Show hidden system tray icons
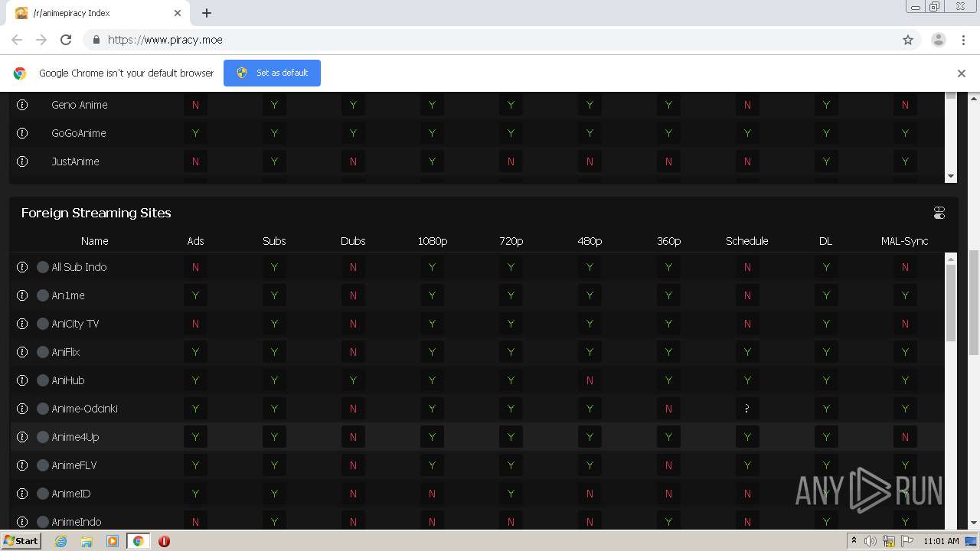Image resolution: width=980 pixels, height=551 pixels. [x=854, y=541]
